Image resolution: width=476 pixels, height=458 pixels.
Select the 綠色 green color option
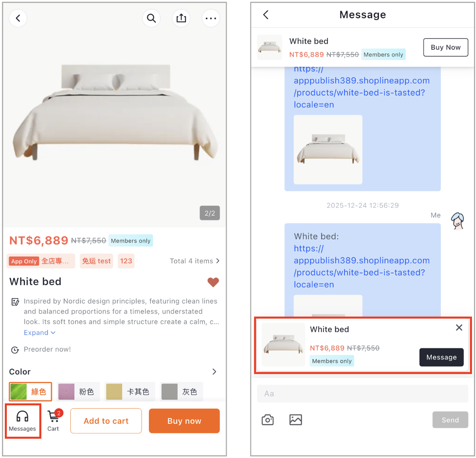[31, 391]
